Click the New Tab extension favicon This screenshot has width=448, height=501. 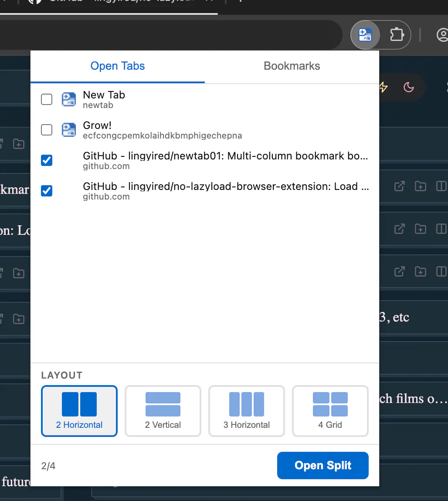[69, 99]
